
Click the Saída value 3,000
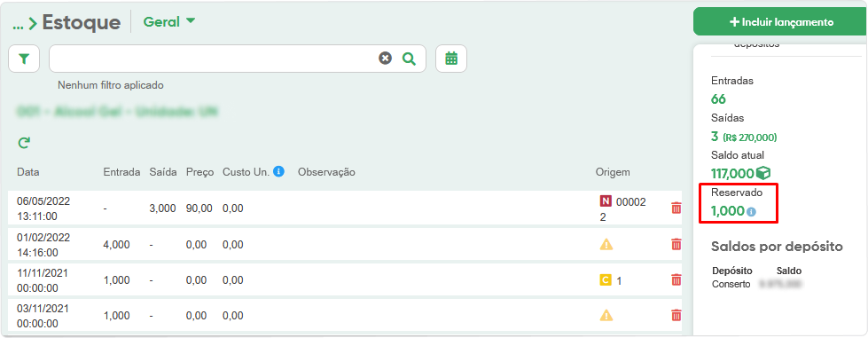pos(163,208)
